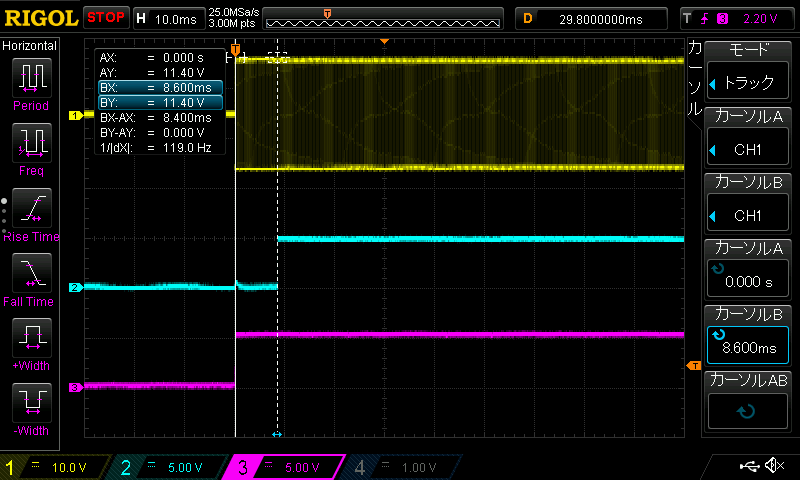Screen dimensions: 800x480
Task: Select the Rise Time measurement icon
Action: point(32,208)
